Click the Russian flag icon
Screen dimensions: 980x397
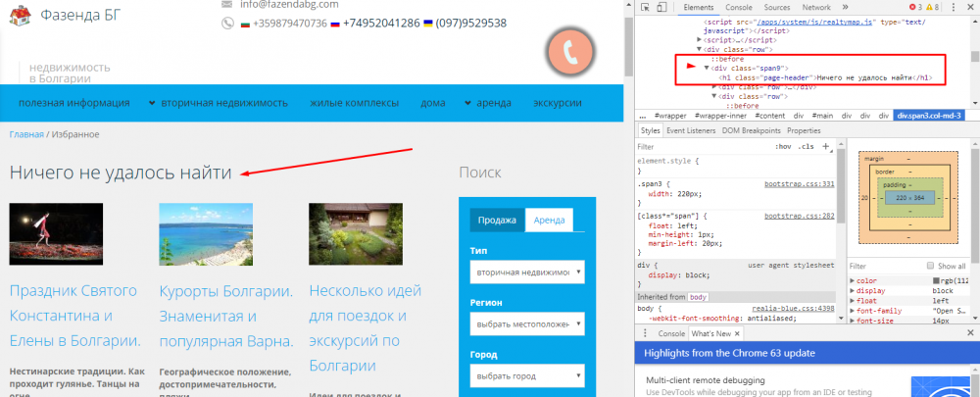(334, 24)
